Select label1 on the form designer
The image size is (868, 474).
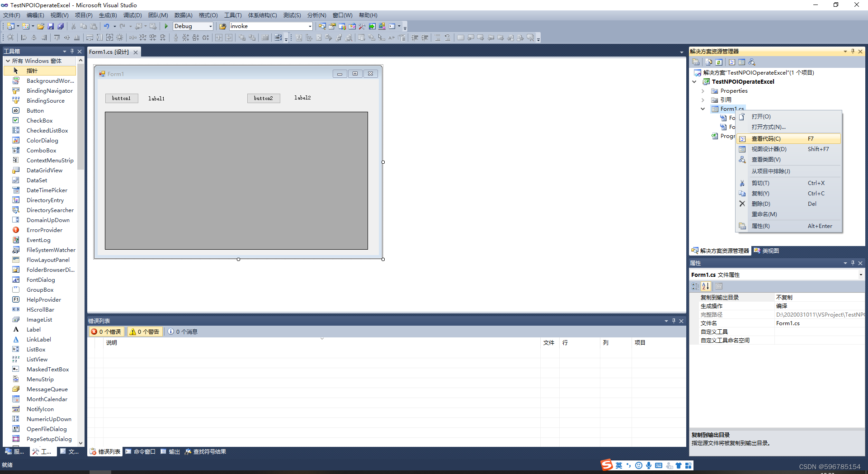tap(156, 99)
